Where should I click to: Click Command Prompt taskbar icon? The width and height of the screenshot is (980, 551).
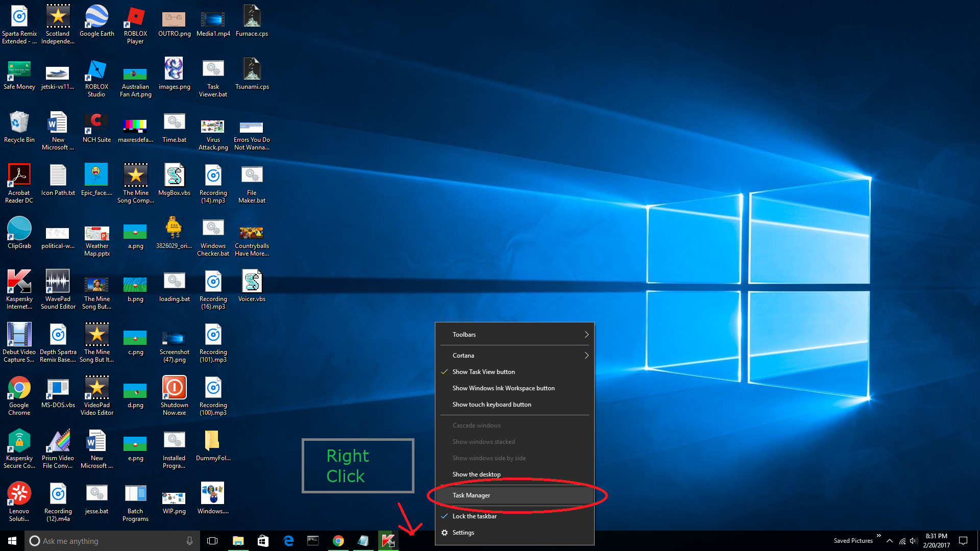313,541
